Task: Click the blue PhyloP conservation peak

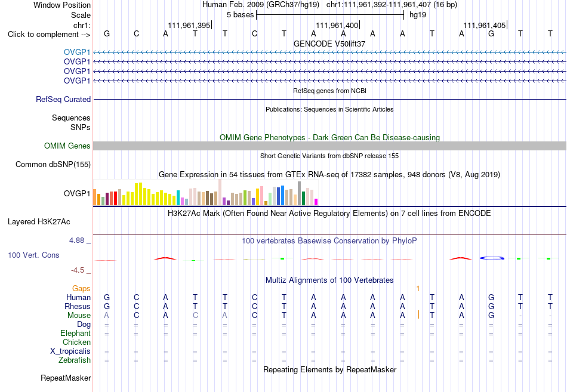Action: [x=492, y=258]
